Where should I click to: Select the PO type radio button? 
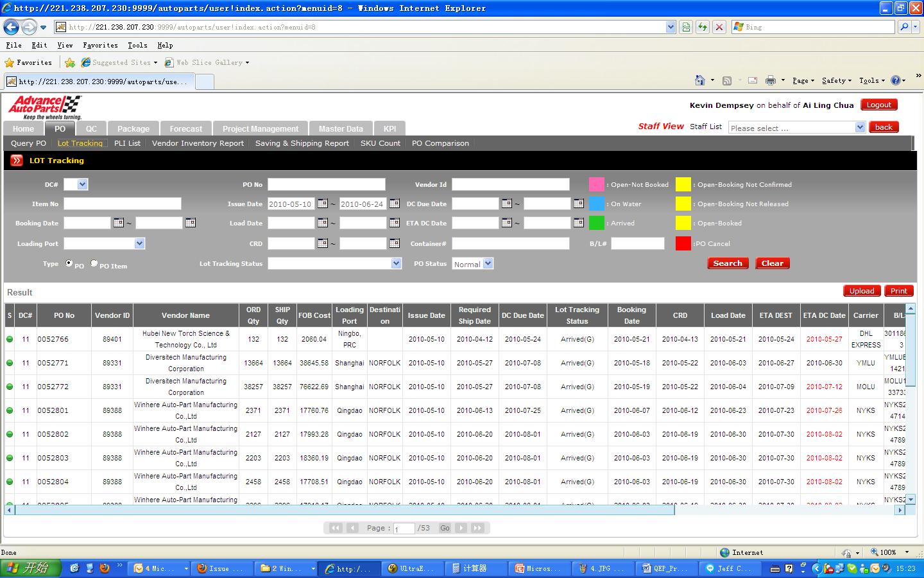69,263
